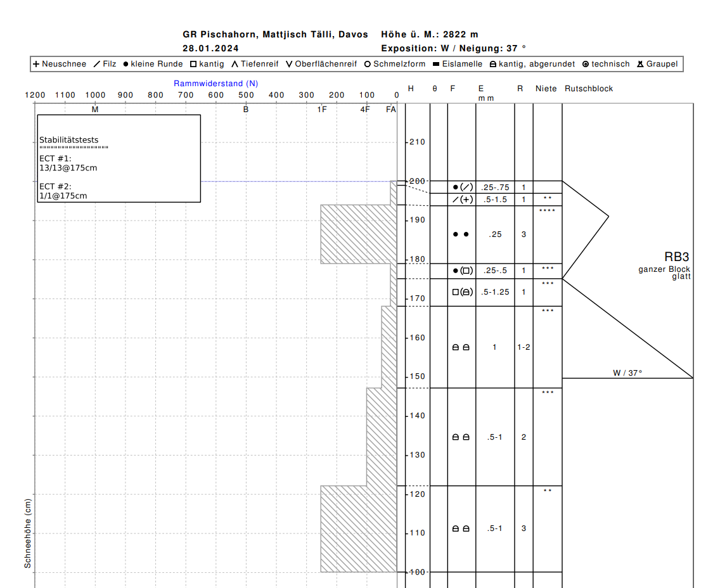Click the Graupel legend symbol
The width and height of the screenshot is (720, 588).
[x=641, y=64]
